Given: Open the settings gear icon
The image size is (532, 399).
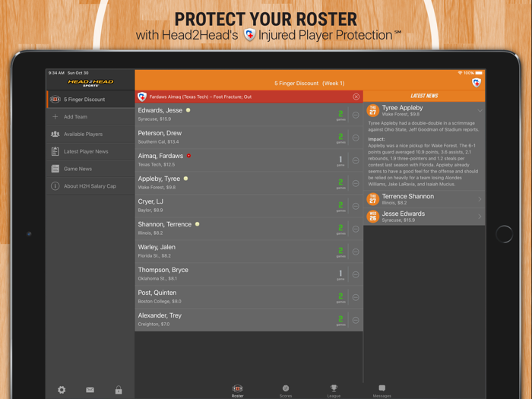Looking at the screenshot, I should (x=62, y=389).
